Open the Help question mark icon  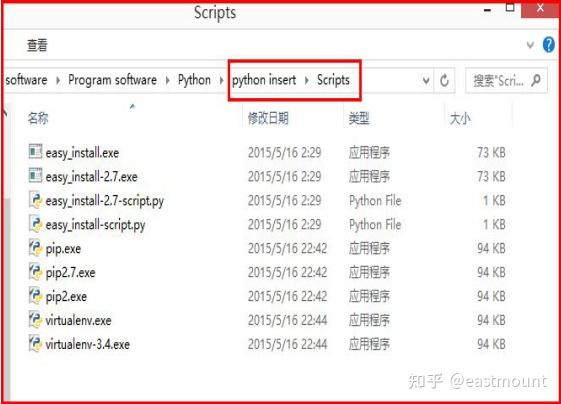[x=548, y=45]
